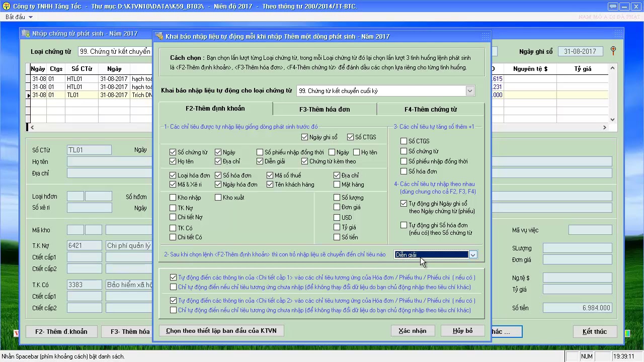This screenshot has height=362, width=644.
Task: Toggle auto-fill Chi tiết cấp 1 checkbox
Action: [x=174, y=277]
